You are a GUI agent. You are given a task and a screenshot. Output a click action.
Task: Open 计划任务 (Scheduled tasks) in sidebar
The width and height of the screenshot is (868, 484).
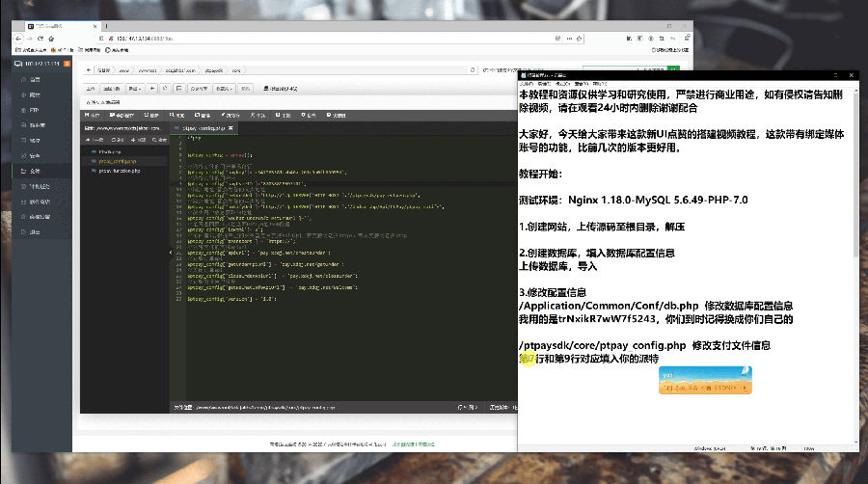[x=38, y=187]
